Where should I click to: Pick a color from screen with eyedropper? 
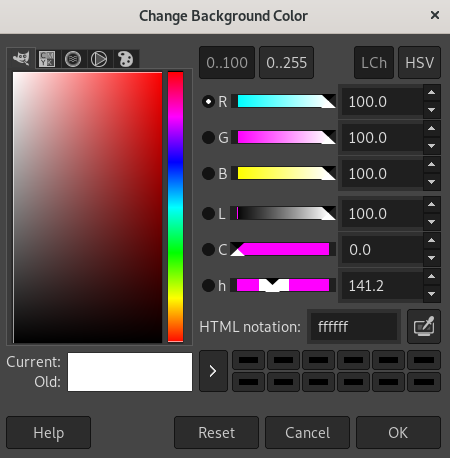pos(424,327)
